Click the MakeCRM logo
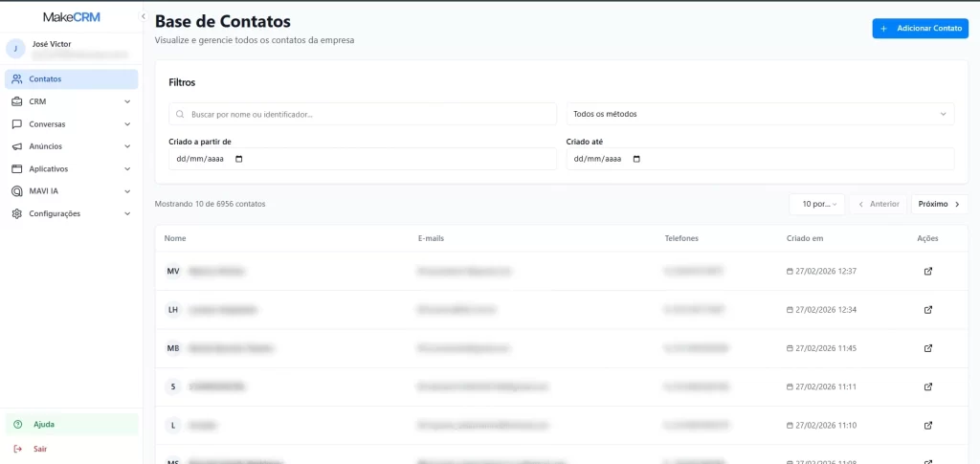This screenshot has width=980, height=464. click(72, 17)
